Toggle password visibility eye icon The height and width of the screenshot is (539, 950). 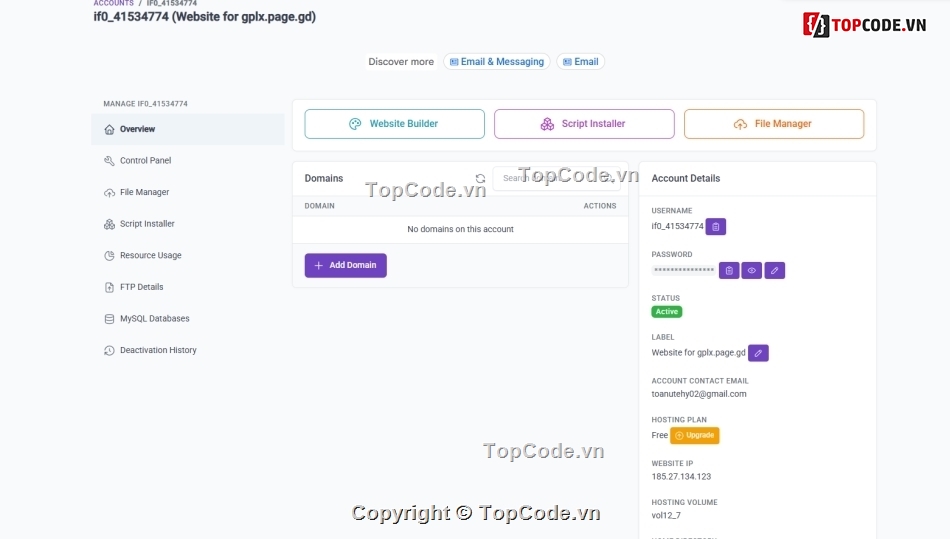[751, 270]
